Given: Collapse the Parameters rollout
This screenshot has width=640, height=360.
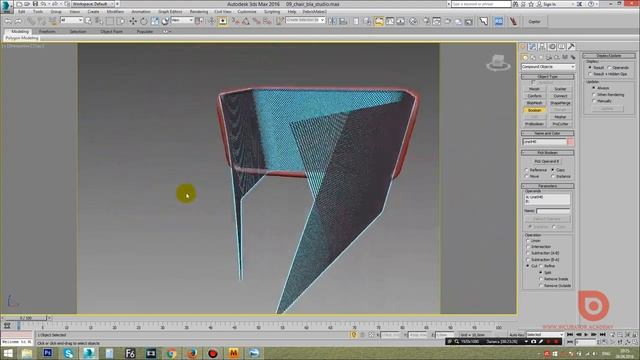Looking at the screenshot, I should (x=547, y=186).
